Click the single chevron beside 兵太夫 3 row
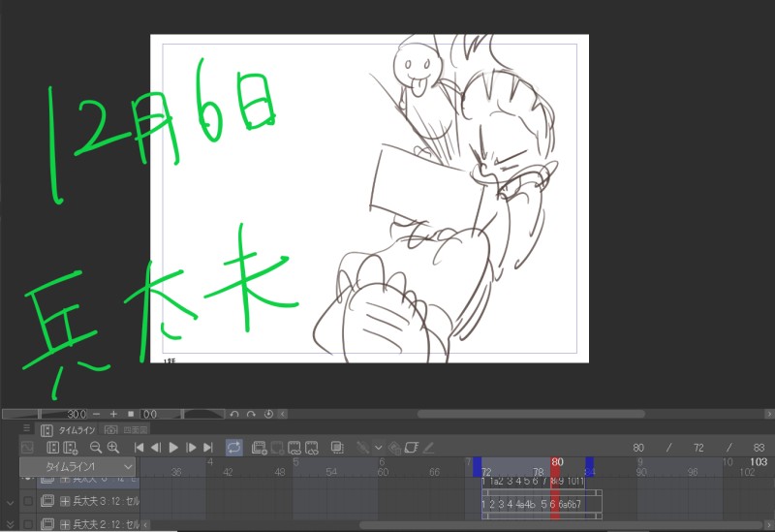Screen dimensions: 775x532 click(10, 503)
